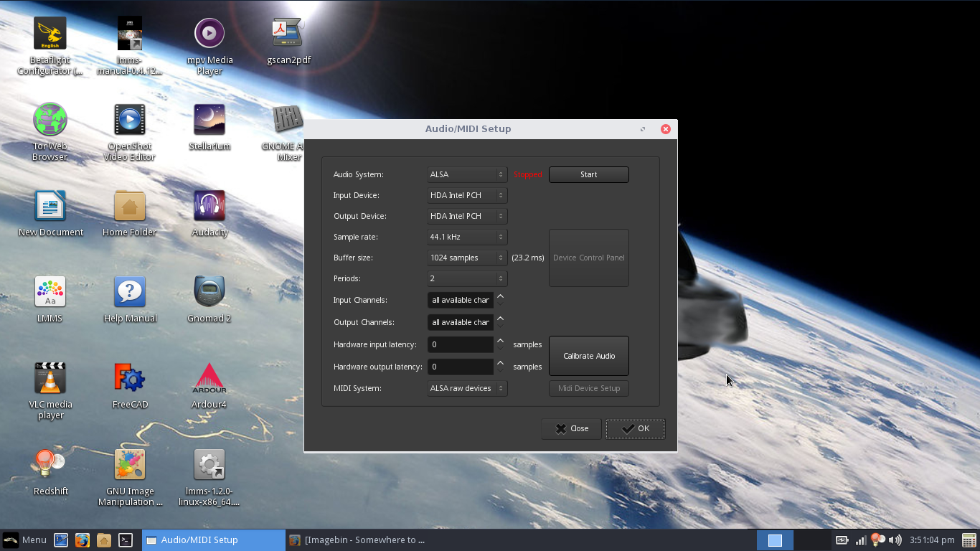Click the Calibrate Audio button
This screenshot has width=980, height=551.
tap(589, 356)
